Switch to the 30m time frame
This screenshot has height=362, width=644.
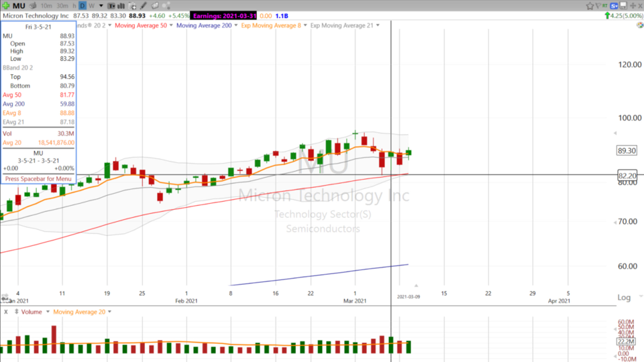coord(62,6)
